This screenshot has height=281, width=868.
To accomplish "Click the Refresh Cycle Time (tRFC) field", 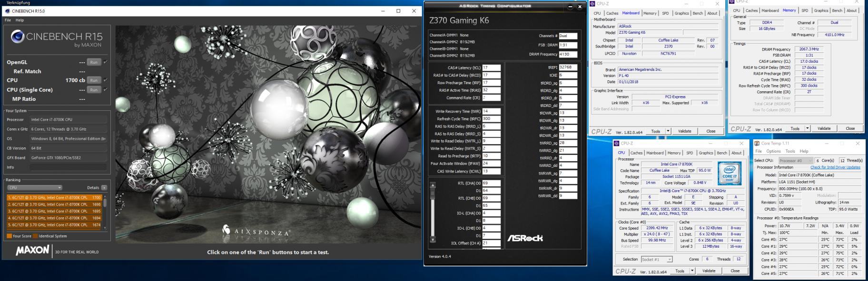I will [x=492, y=119].
